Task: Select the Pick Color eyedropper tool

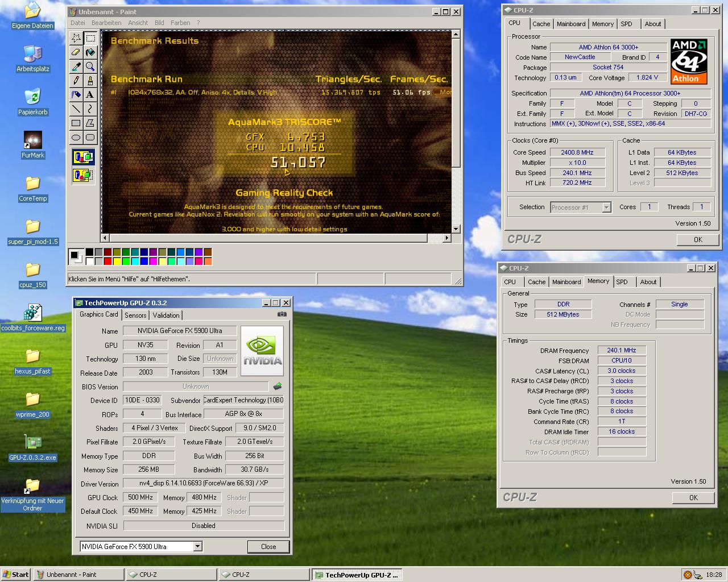Action: 76,66
